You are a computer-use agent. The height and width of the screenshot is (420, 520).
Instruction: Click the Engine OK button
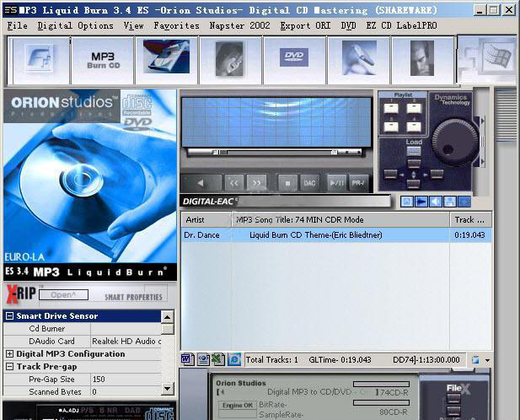pyautogui.click(x=236, y=405)
